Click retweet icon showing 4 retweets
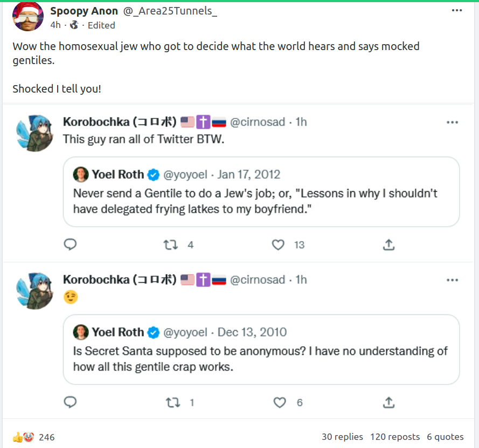This screenshot has width=479, height=448. tap(171, 244)
